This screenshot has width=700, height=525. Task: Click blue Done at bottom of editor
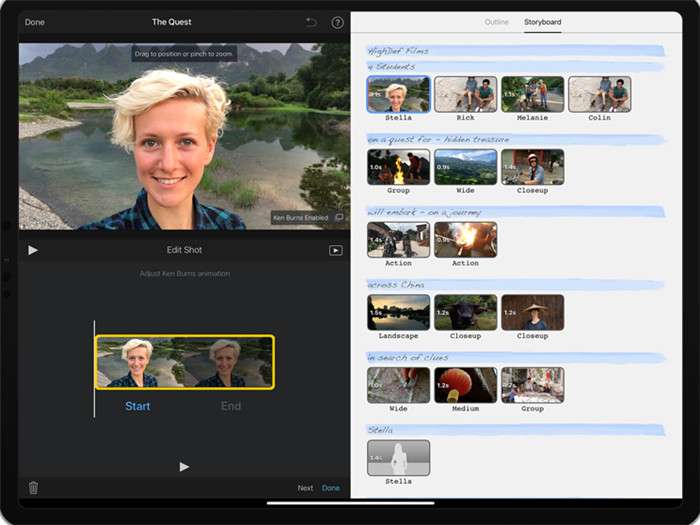pyautogui.click(x=331, y=488)
